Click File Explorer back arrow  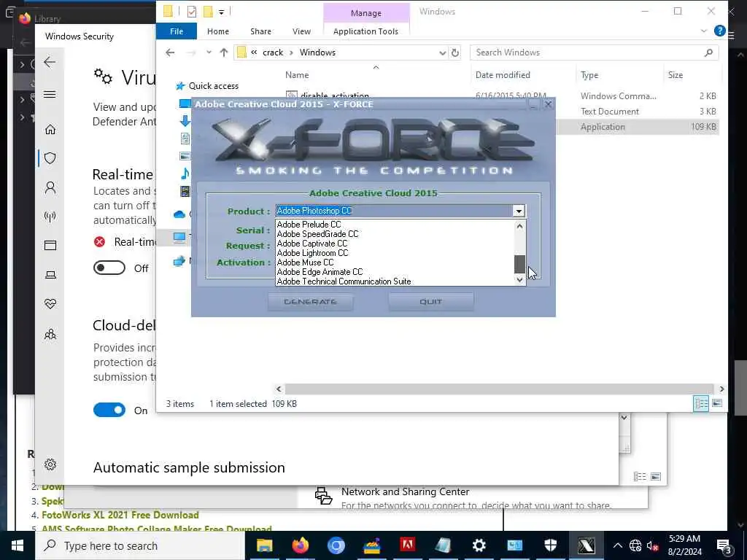coord(170,52)
